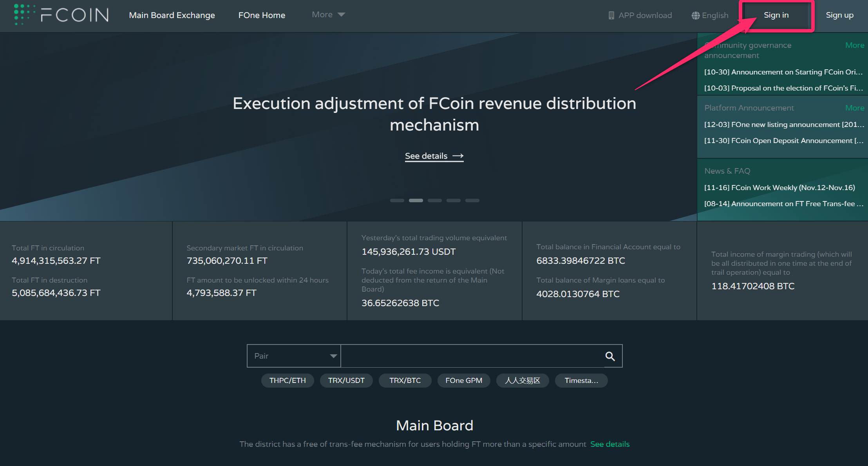Click inside the pair search field
The image size is (868, 466).
coord(473,356)
